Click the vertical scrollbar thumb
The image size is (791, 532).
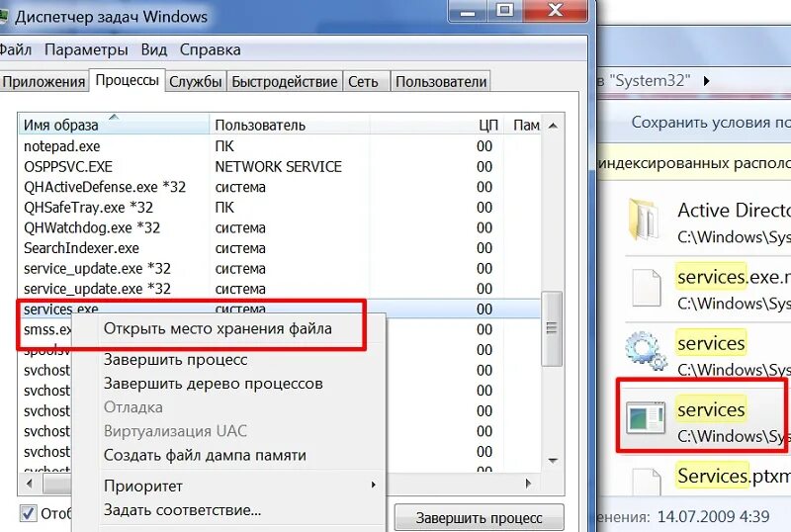pos(552,328)
